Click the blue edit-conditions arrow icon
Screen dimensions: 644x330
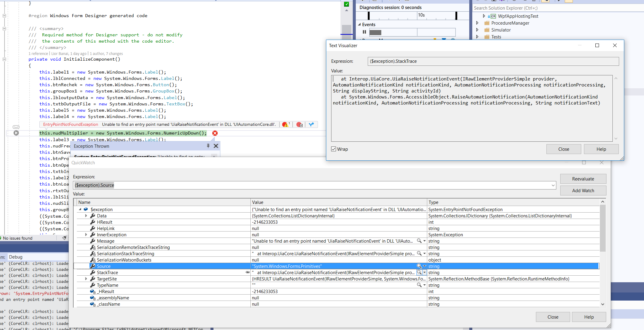pyautogui.click(x=311, y=124)
